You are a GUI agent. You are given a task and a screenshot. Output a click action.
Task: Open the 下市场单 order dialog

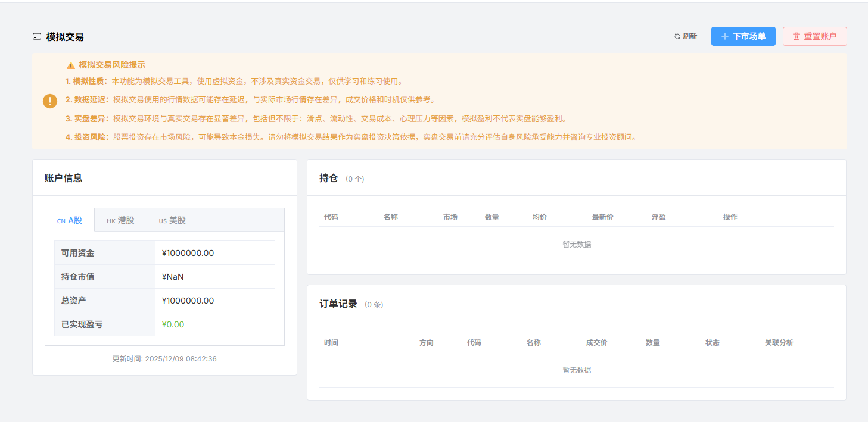point(743,36)
